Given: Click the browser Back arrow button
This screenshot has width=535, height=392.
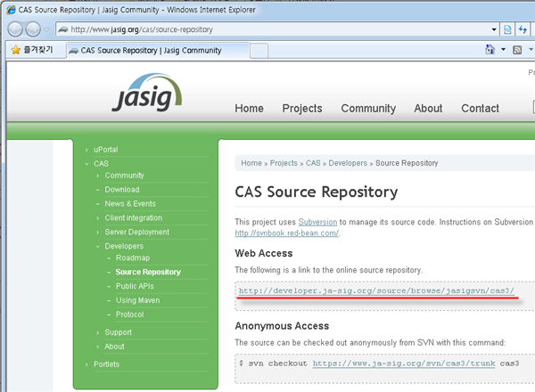Looking at the screenshot, I should 15,29.
